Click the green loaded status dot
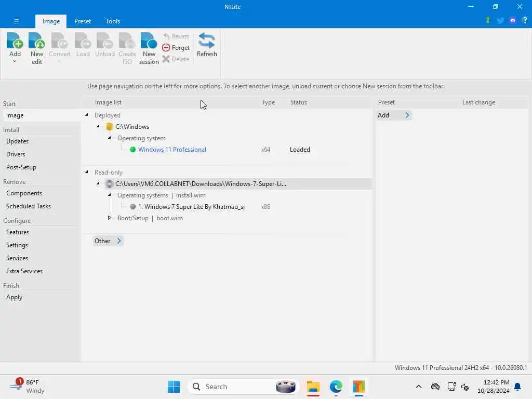The image size is (532, 399). point(132,150)
